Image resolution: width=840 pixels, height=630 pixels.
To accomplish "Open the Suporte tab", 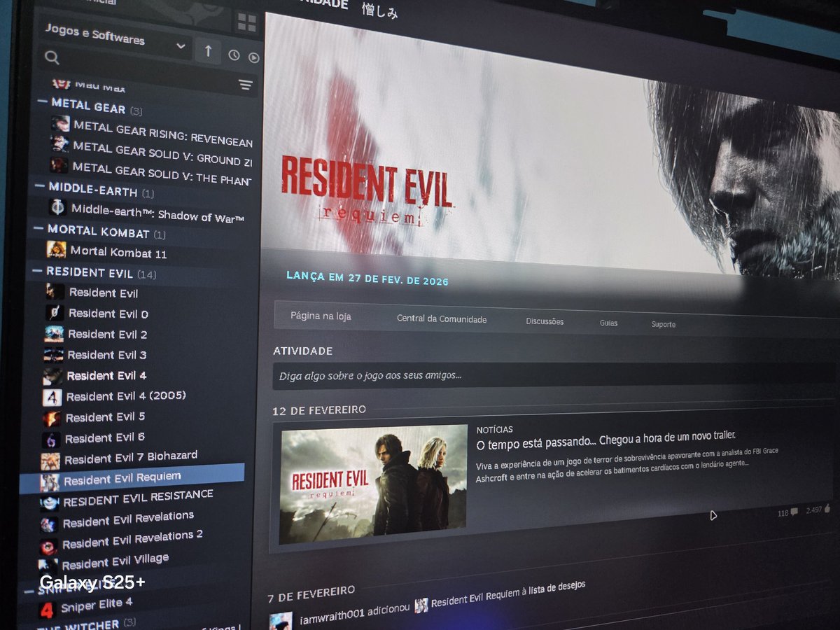I will point(663,325).
